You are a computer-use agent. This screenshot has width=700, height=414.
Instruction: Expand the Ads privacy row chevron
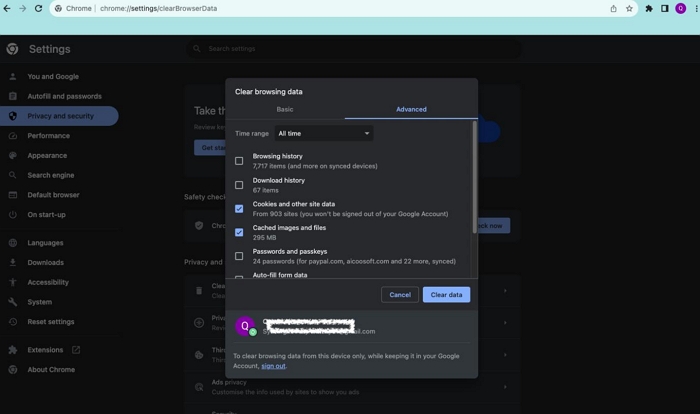point(505,387)
